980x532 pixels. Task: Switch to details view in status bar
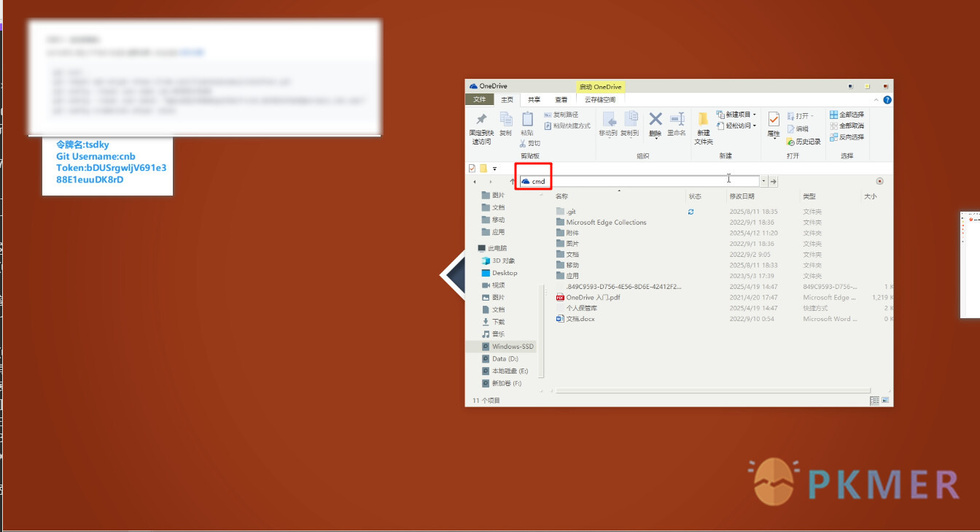(874, 401)
